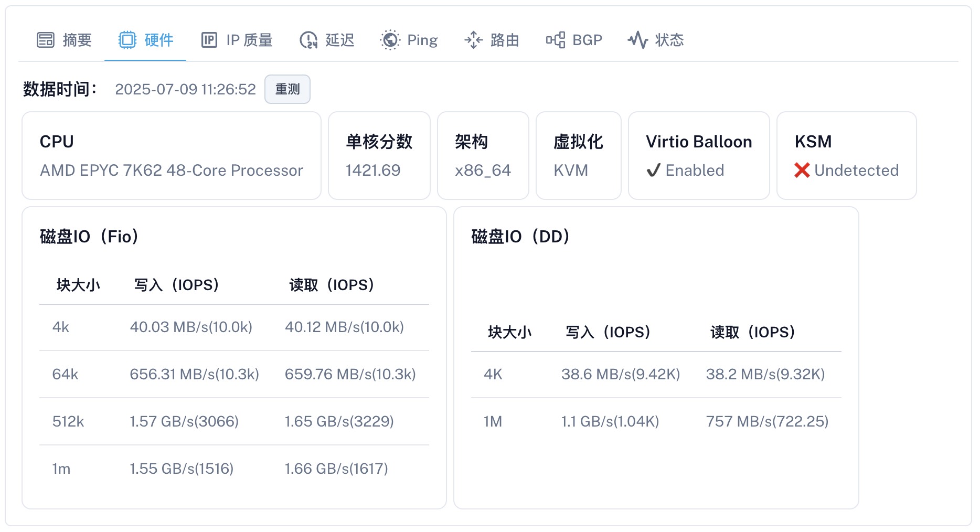Open the BGP network nodes icon
Image resolution: width=980 pixels, height=532 pixels.
pyautogui.click(x=555, y=40)
